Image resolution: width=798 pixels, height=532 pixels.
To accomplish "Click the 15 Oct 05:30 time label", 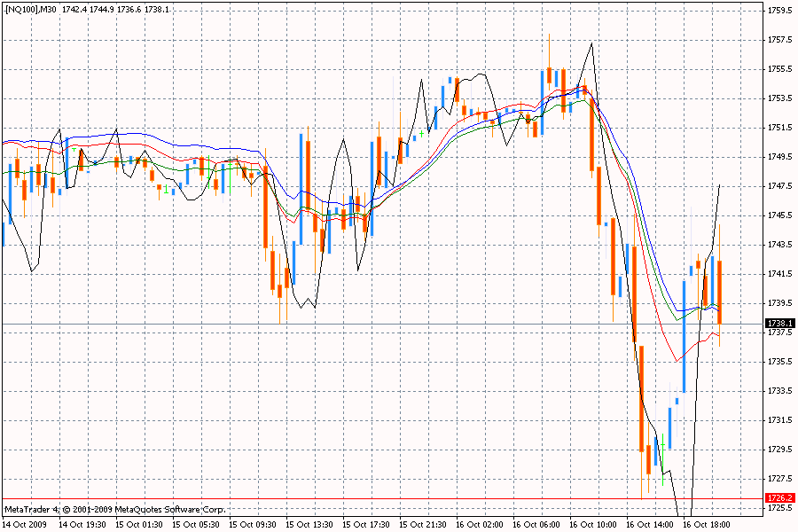I will tap(196, 524).
